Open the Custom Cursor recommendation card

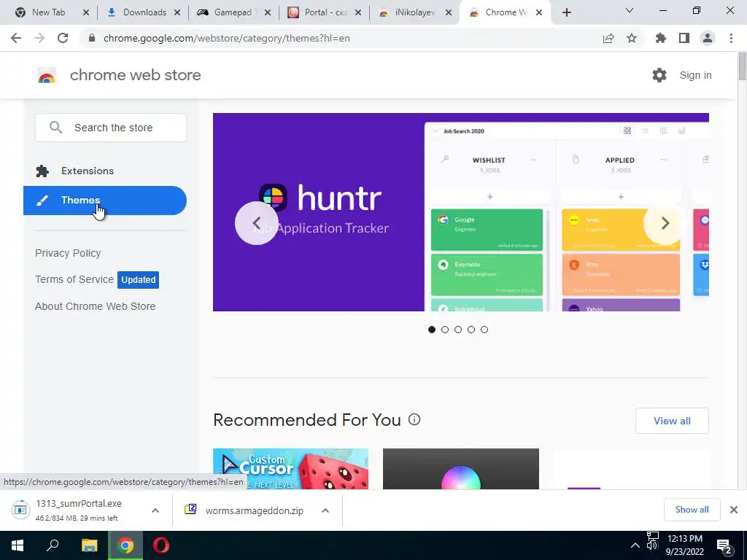click(290, 469)
